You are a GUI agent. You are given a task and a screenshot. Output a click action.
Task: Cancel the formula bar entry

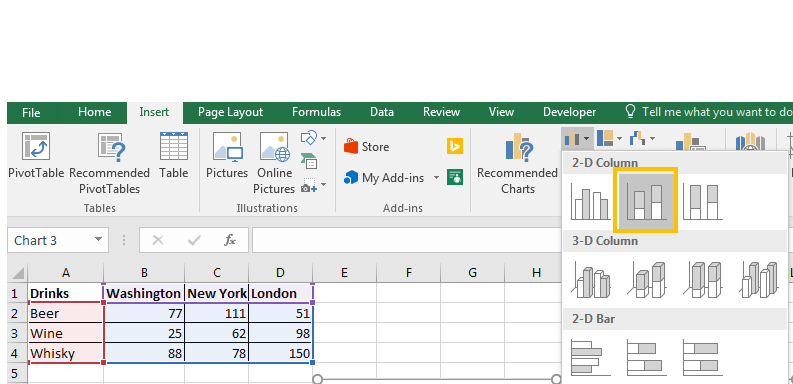click(158, 240)
